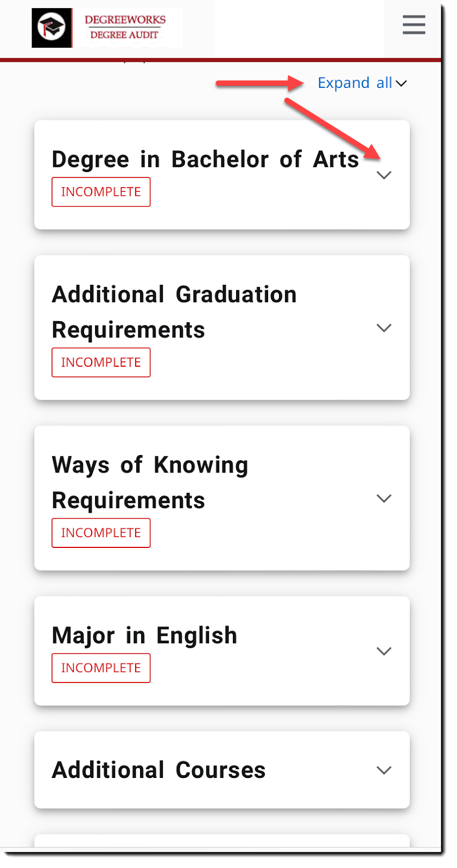Expand Degree in Bachelor of Arts chevron

(384, 175)
